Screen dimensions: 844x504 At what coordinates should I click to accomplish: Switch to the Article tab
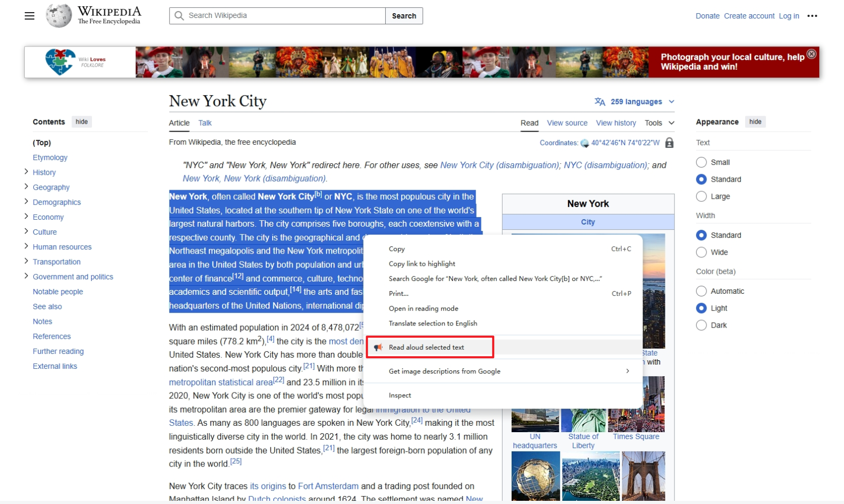[x=179, y=123]
